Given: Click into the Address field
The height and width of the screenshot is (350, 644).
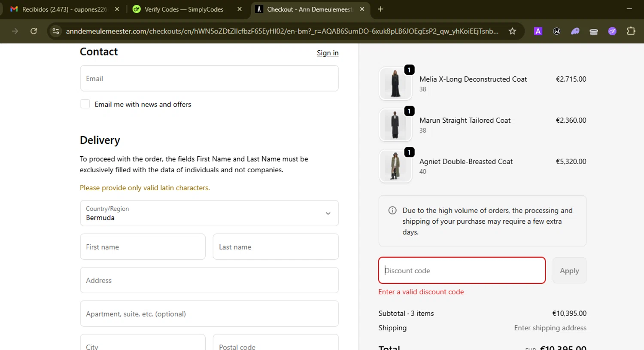Looking at the screenshot, I should tap(209, 280).
